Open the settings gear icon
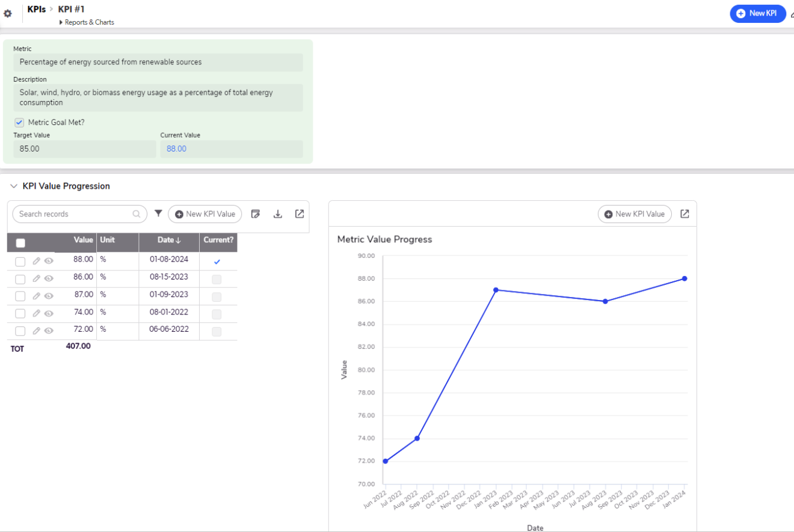Screen dimensions: 794x532 coord(8,13)
